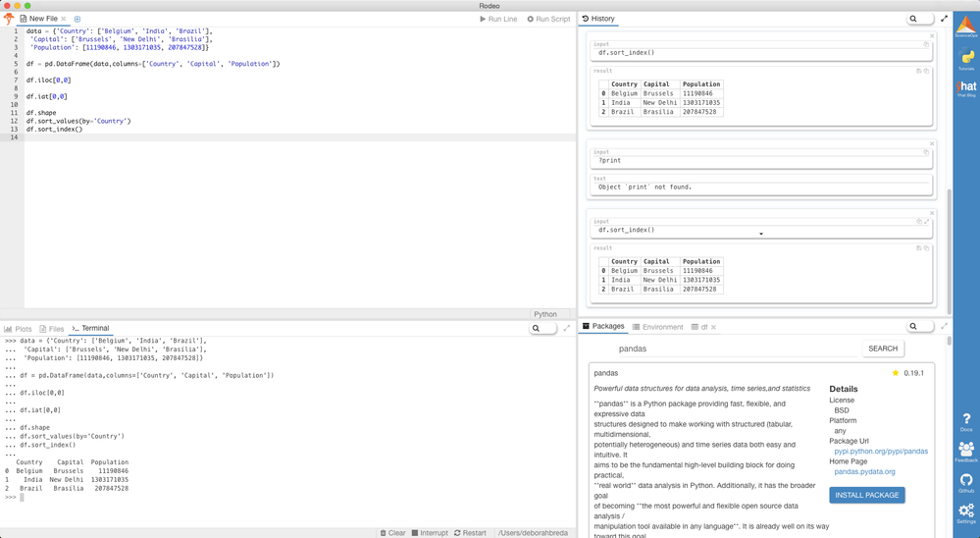Image resolution: width=980 pixels, height=538 pixels.
Task: Click the /Users/deborahbreda working directory path
Action: pos(533,533)
